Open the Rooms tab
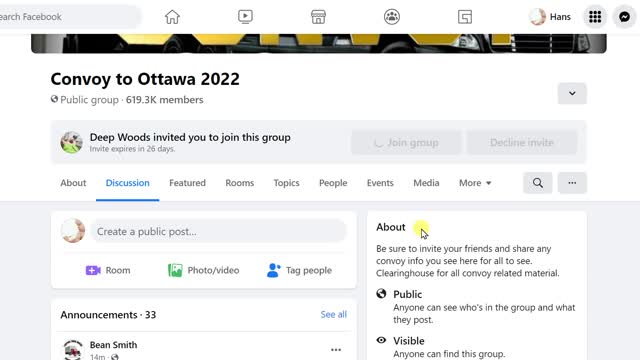640x360 pixels. click(240, 183)
